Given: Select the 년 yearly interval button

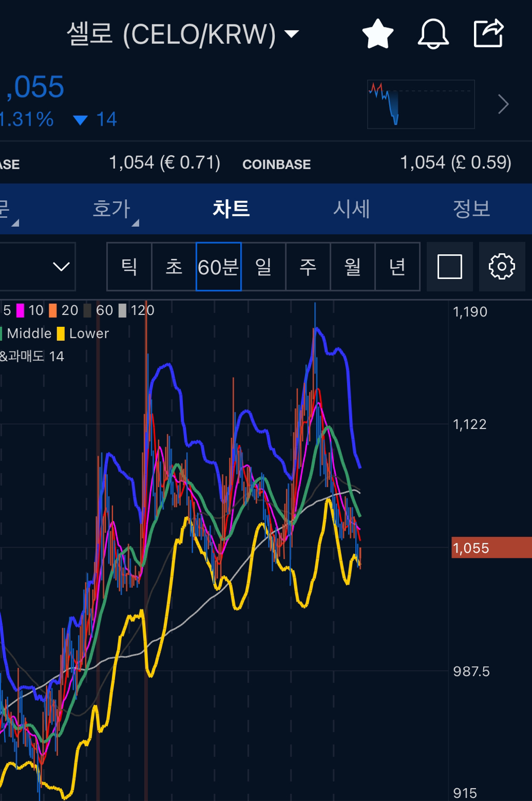Looking at the screenshot, I should coord(397,267).
